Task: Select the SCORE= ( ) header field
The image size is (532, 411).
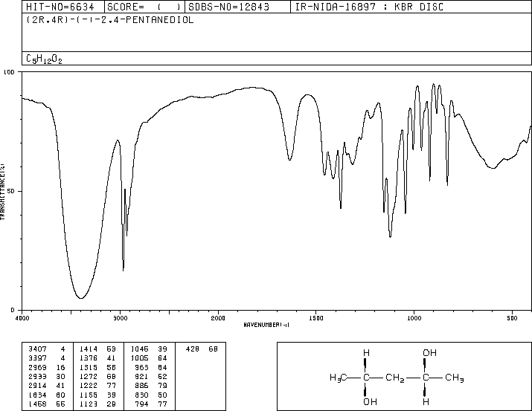Action: click(144, 7)
